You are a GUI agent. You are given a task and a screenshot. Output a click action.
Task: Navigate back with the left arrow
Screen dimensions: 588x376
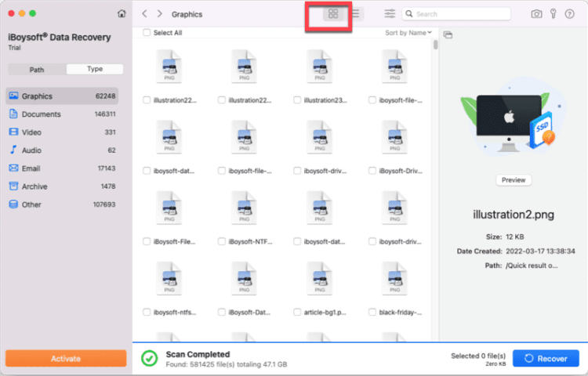pyautogui.click(x=145, y=14)
